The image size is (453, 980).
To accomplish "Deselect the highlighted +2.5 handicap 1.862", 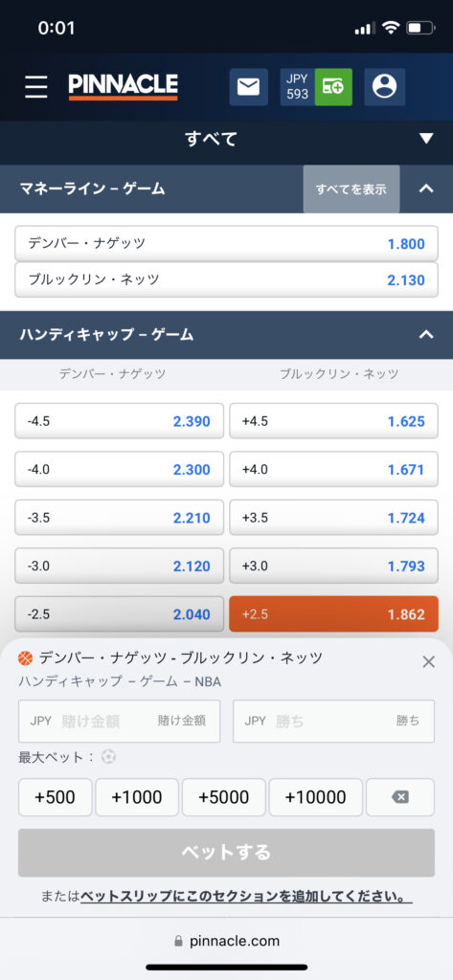I will pyautogui.click(x=333, y=614).
